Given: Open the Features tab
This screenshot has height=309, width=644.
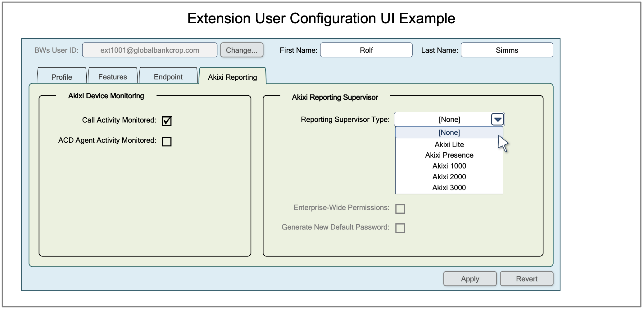Looking at the screenshot, I should [x=112, y=77].
